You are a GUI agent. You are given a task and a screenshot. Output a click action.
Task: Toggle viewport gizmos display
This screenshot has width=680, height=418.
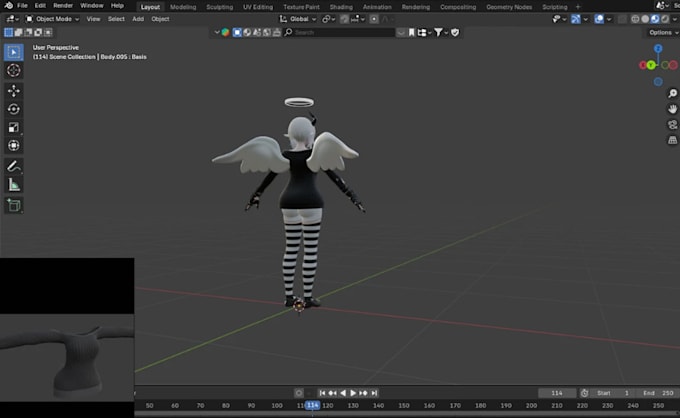pyautogui.click(x=575, y=19)
